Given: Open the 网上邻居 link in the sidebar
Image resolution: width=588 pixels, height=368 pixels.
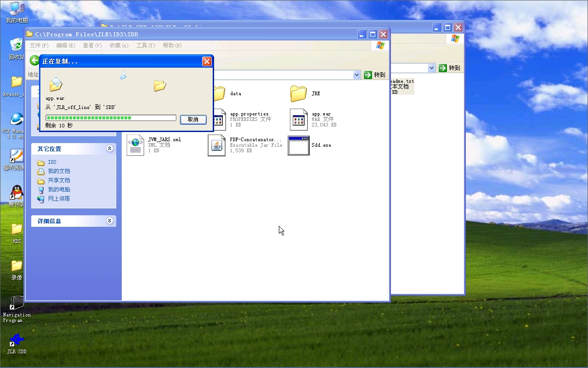Looking at the screenshot, I should (x=54, y=199).
